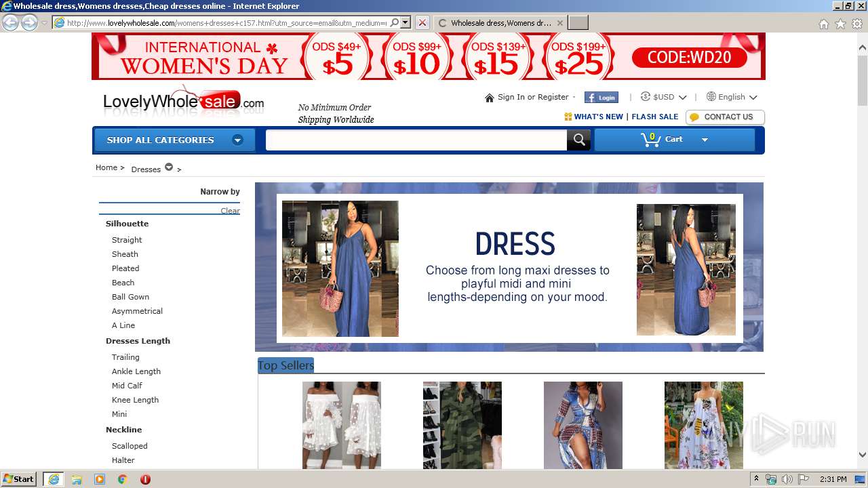
Task: Click the Clear filters link
Action: point(230,211)
